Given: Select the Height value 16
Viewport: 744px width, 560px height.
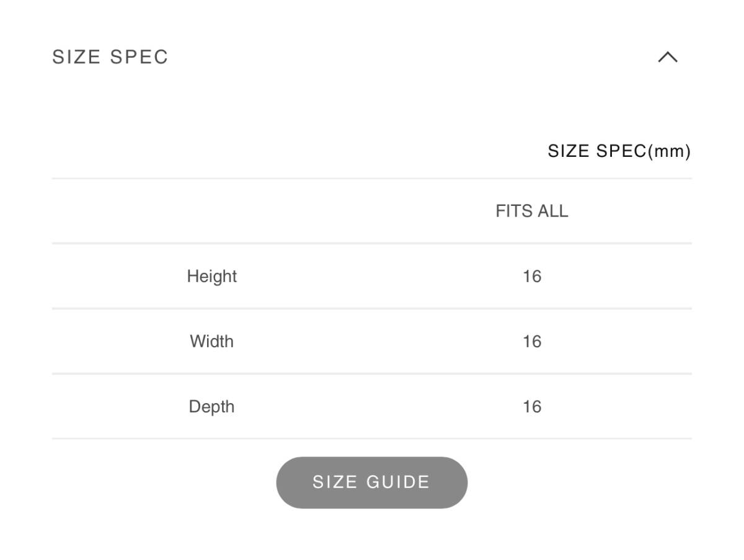Looking at the screenshot, I should click(531, 276).
